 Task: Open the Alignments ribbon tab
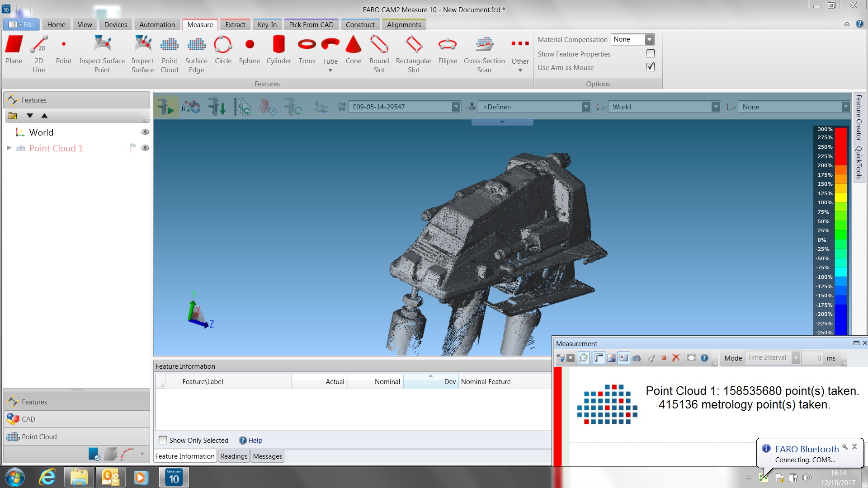404,25
